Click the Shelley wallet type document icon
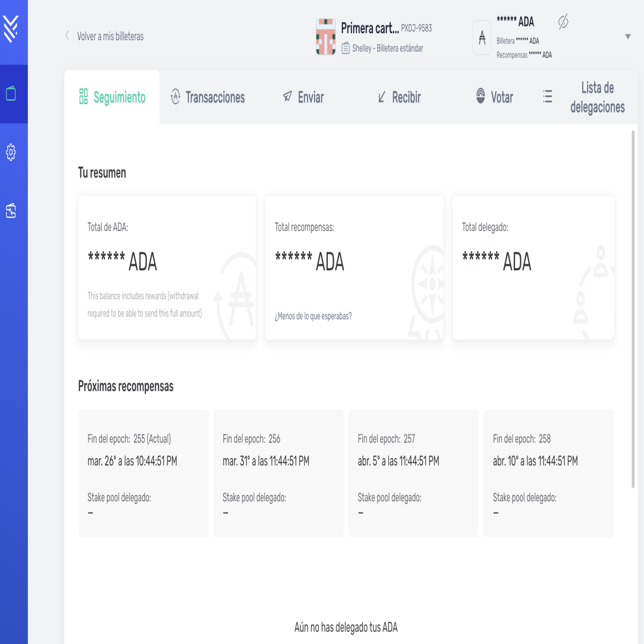 (346, 48)
